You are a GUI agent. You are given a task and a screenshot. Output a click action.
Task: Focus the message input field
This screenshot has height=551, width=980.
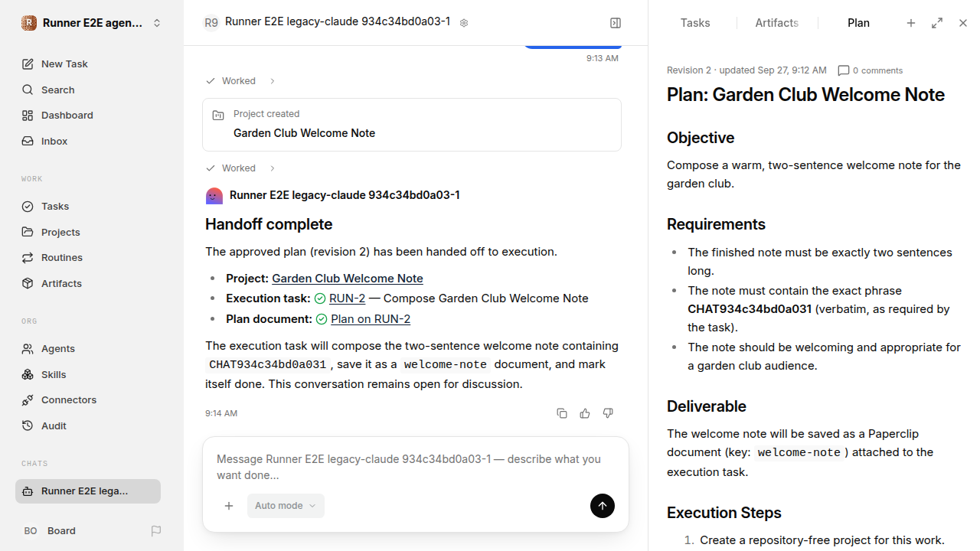coord(415,467)
